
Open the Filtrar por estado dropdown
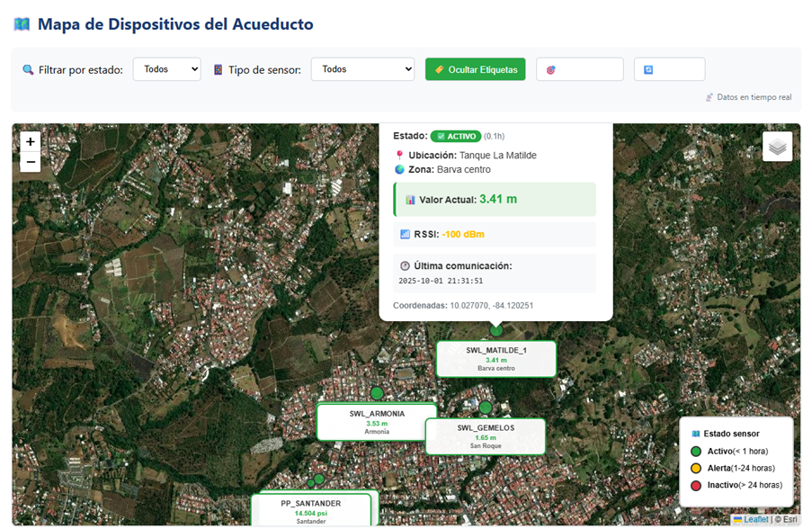click(165, 68)
